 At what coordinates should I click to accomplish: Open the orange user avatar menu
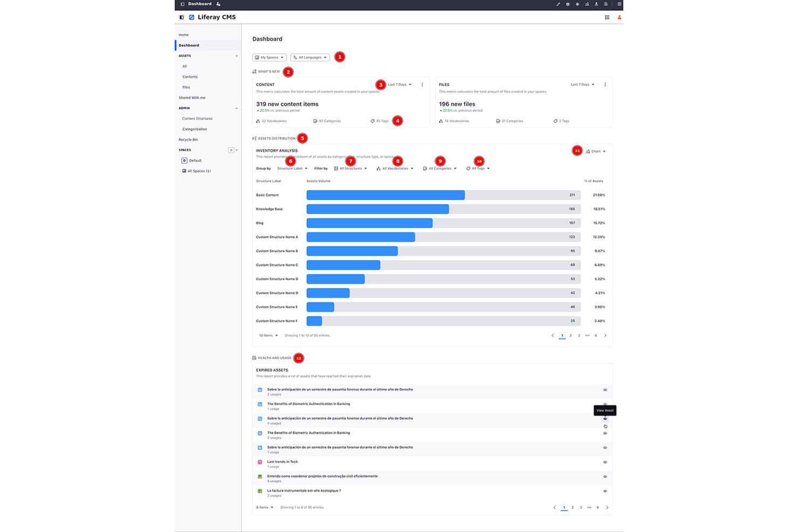[619, 17]
